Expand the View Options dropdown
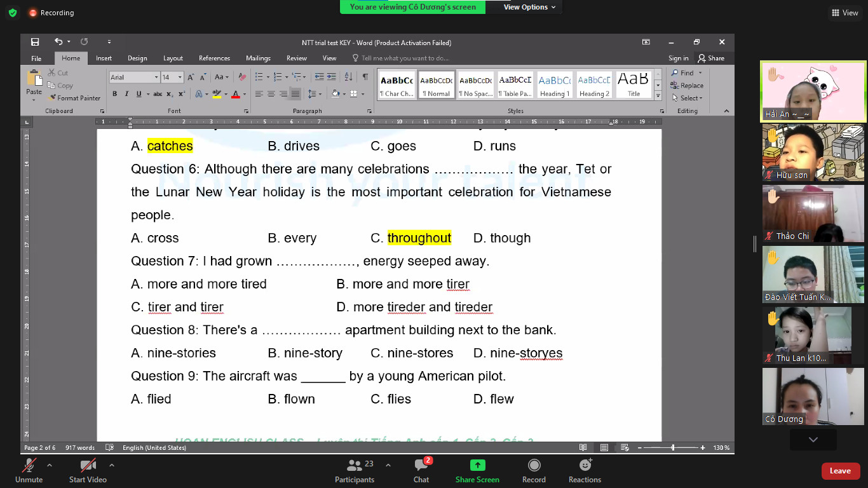 [x=529, y=7]
